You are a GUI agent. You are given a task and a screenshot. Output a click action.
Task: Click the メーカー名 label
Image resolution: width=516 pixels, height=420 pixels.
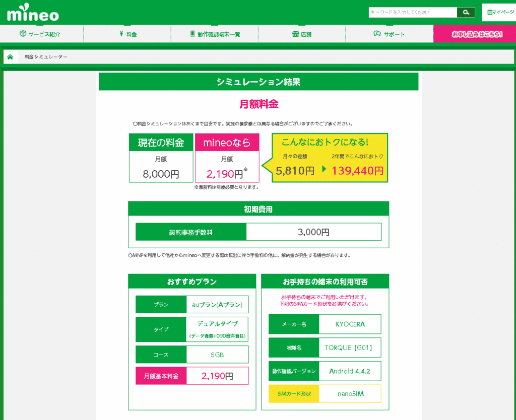coord(294,324)
